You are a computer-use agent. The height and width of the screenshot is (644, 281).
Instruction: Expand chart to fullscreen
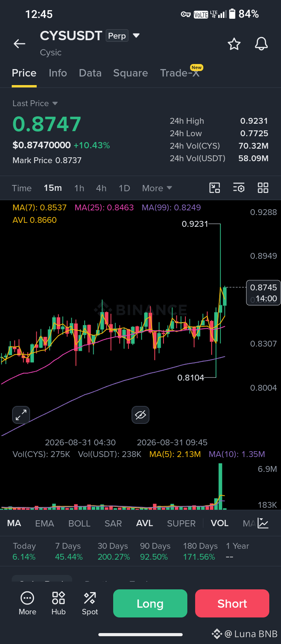coord(21,415)
